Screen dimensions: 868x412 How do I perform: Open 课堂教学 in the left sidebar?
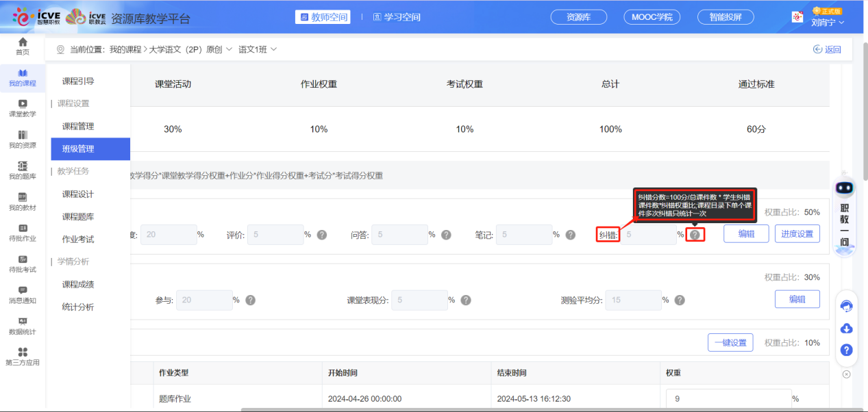coord(23,110)
